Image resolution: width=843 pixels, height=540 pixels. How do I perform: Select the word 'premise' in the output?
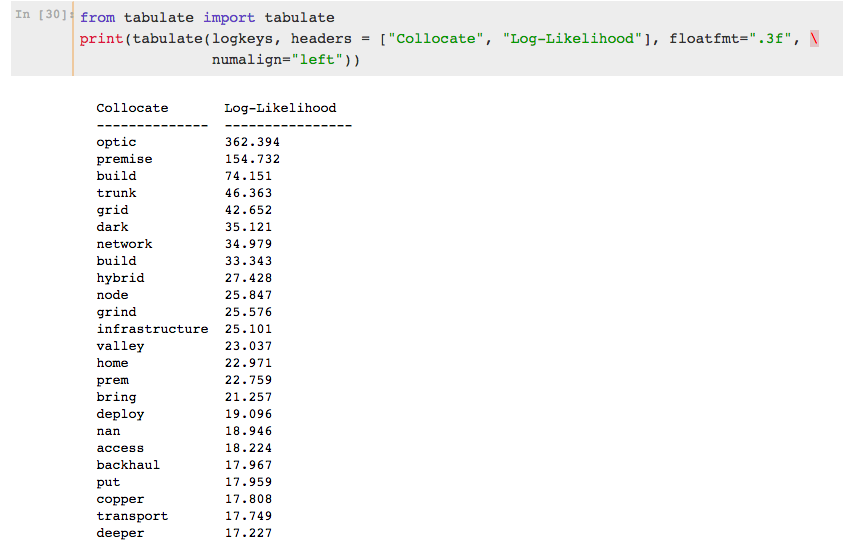[x=124, y=159]
